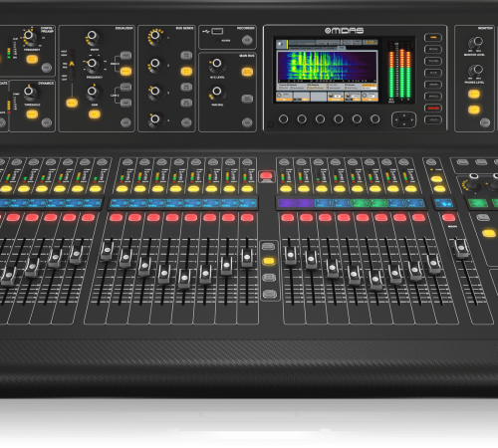Screen dimensions: 498x448
Task: Solo the first channel of the middle bank
Action: pos(122,189)
